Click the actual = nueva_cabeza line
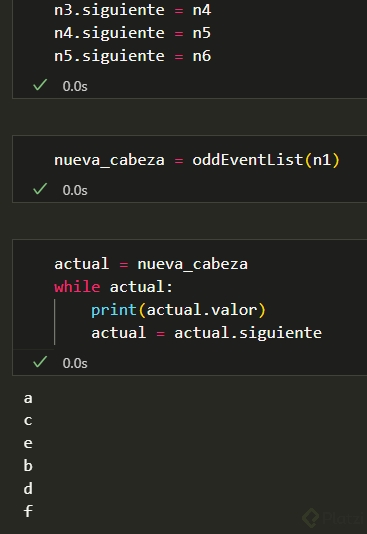 151,264
